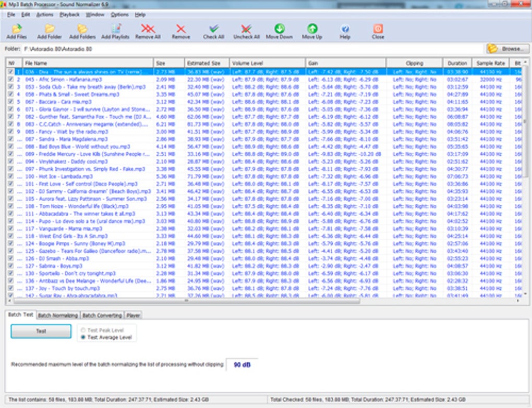Switch to the Batch Normalizing tab

pyautogui.click(x=58, y=315)
